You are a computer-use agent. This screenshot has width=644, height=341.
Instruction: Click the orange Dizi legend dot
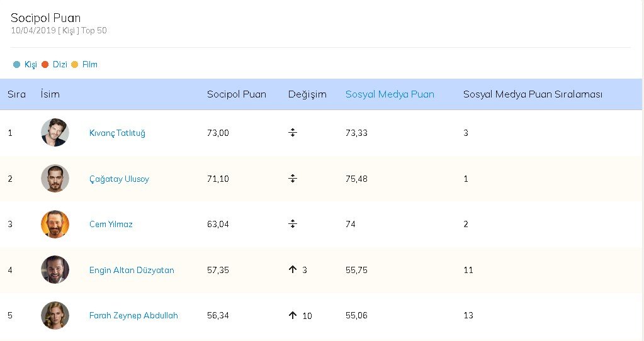tap(45, 64)
